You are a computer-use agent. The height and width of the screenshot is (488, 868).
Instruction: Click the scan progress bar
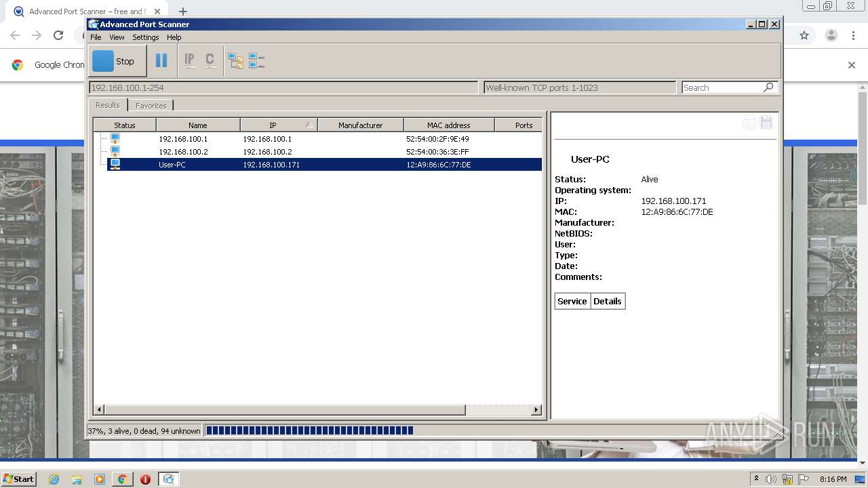[x=491, y=430]
